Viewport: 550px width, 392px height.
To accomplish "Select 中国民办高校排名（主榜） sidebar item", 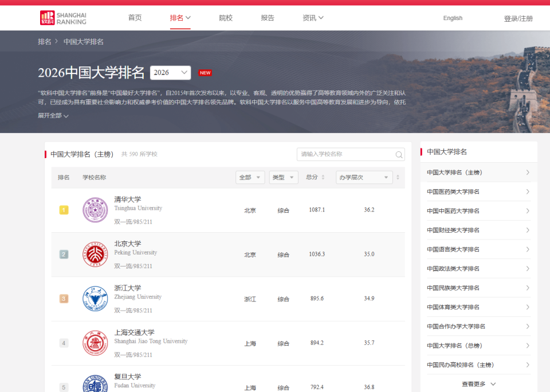I will pos(478,365).
